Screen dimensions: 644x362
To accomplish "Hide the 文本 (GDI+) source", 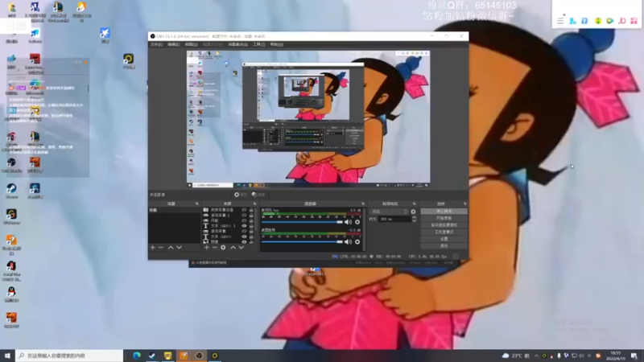I will click(244, 237).
